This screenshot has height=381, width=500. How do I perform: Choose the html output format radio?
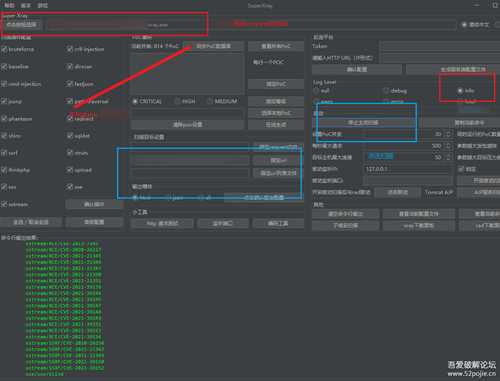135,198
